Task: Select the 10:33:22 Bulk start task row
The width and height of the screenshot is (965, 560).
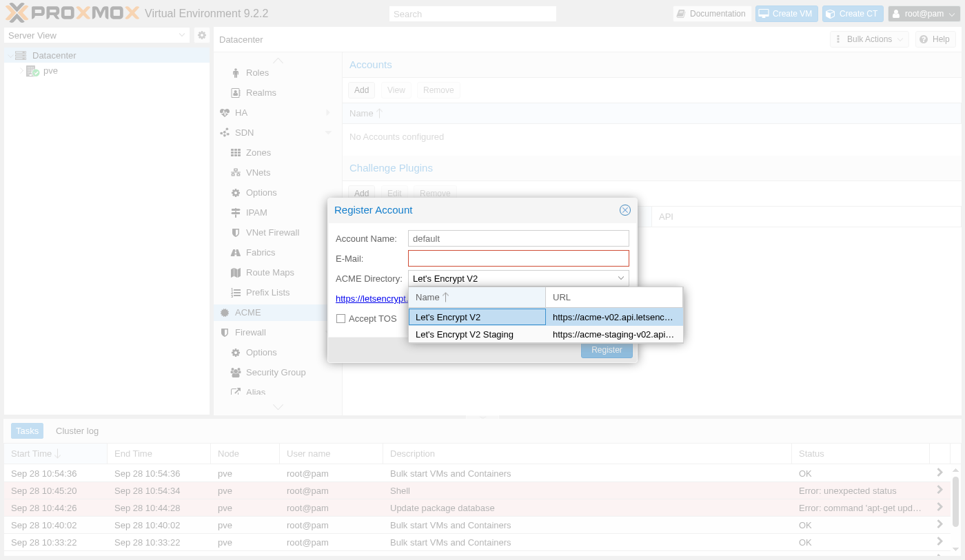Action: click(x=477, y=543)
